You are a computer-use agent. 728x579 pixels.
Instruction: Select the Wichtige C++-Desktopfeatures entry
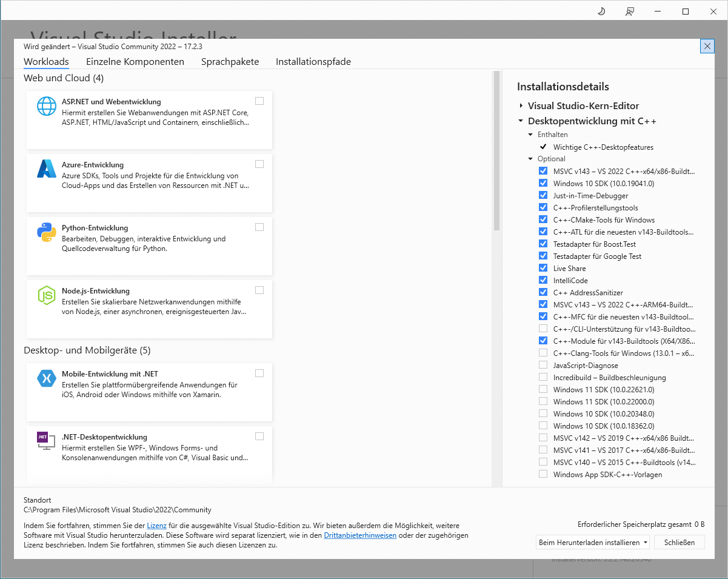(x=603, y=147)
